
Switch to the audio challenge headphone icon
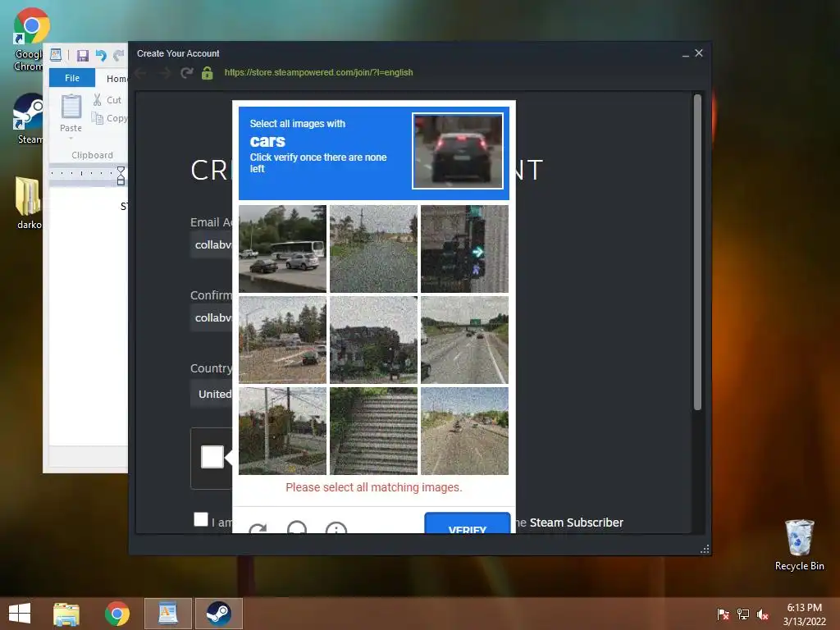point(297,527)
